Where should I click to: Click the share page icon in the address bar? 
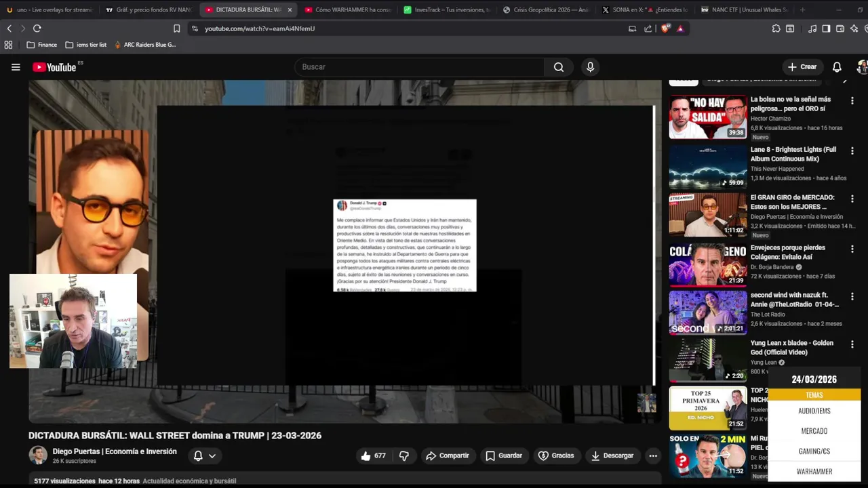click(x=648, y=28)
